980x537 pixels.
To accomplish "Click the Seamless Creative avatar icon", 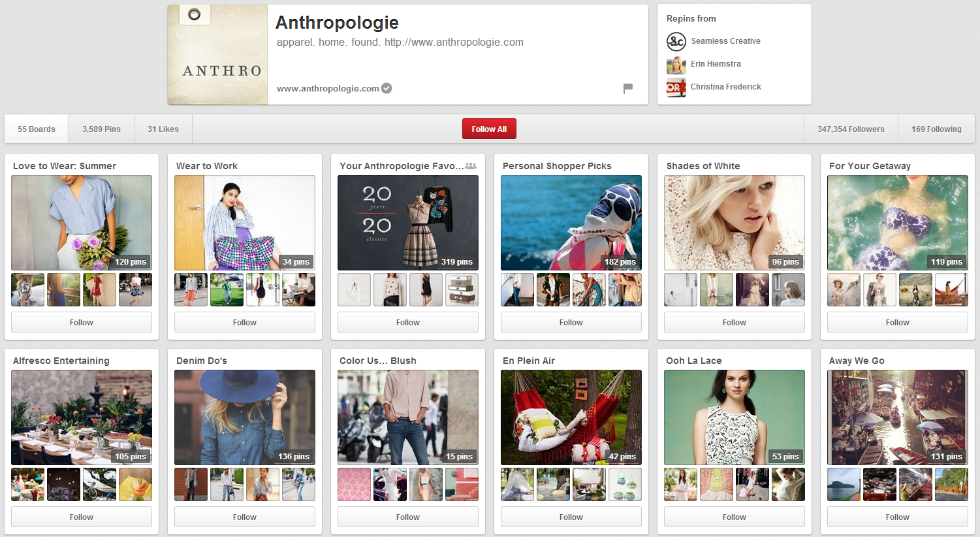I will (676, 41).
